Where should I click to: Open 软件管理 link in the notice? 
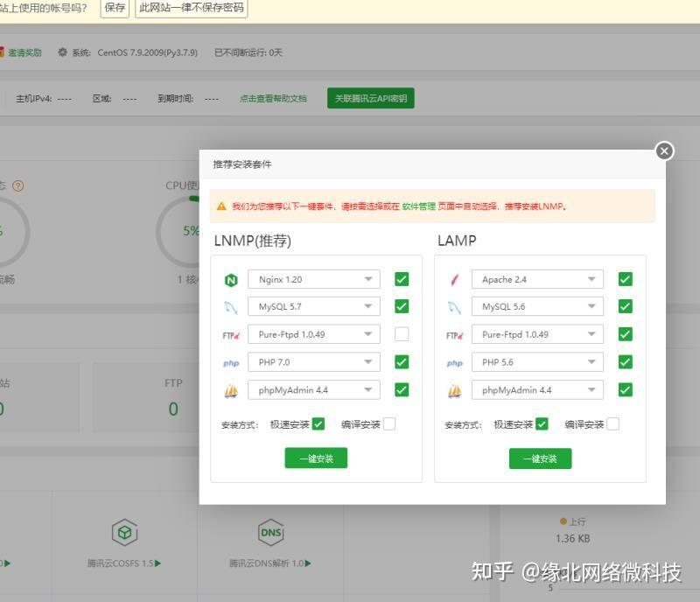coord(418,206)
